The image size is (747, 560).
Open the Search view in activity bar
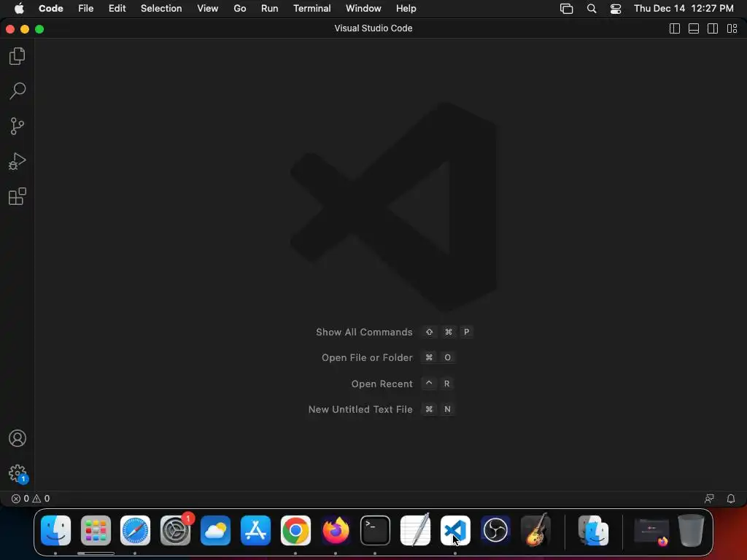tap(18, 91)
